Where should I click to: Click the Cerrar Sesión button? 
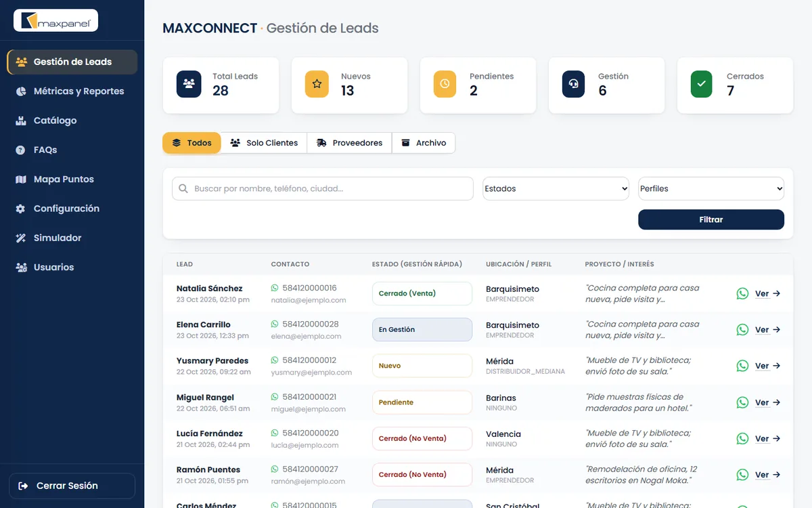point(72,486)
